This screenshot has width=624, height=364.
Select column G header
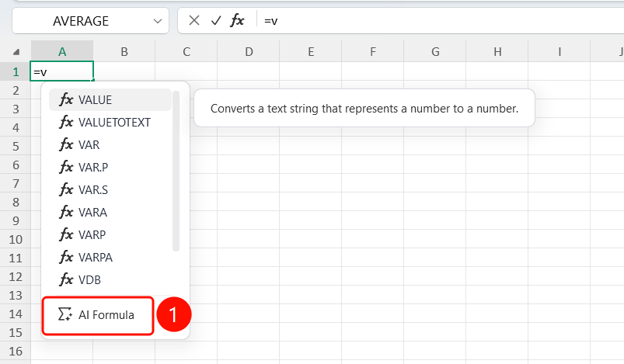coord(435,52)
